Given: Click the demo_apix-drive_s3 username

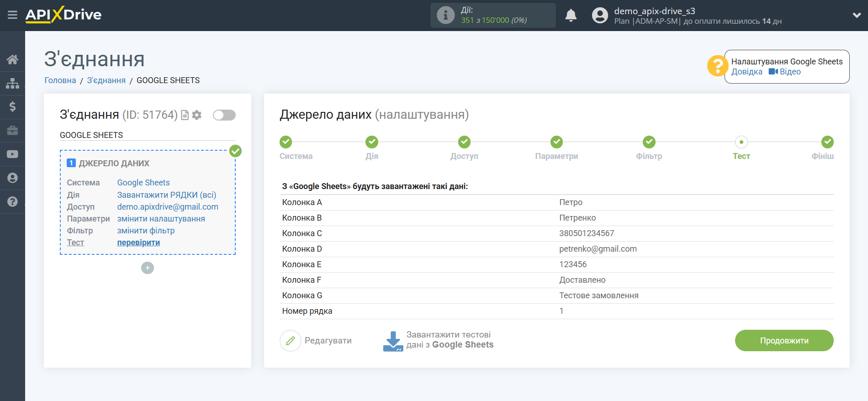Looking at the screenshot, I should pos(655,11).
